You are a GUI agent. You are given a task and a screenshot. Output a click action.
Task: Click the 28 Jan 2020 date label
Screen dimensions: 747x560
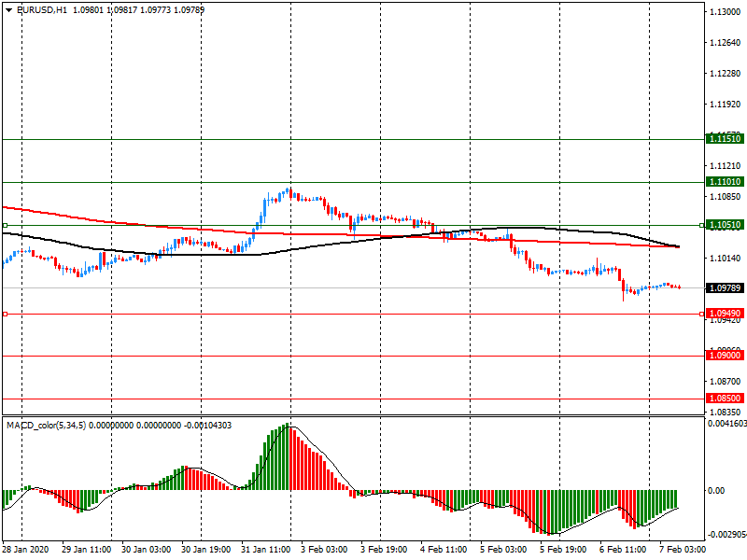[26, 551]
